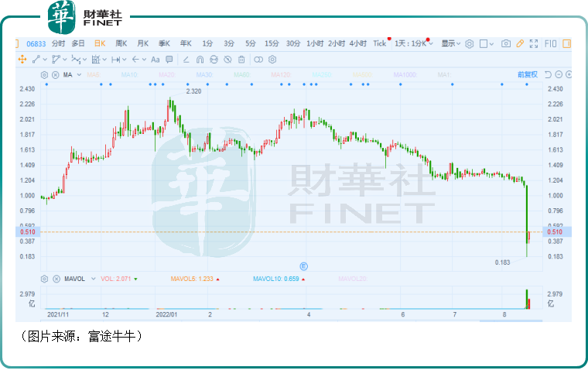Switch to the 周K weekly tab

tap(121, 43)
